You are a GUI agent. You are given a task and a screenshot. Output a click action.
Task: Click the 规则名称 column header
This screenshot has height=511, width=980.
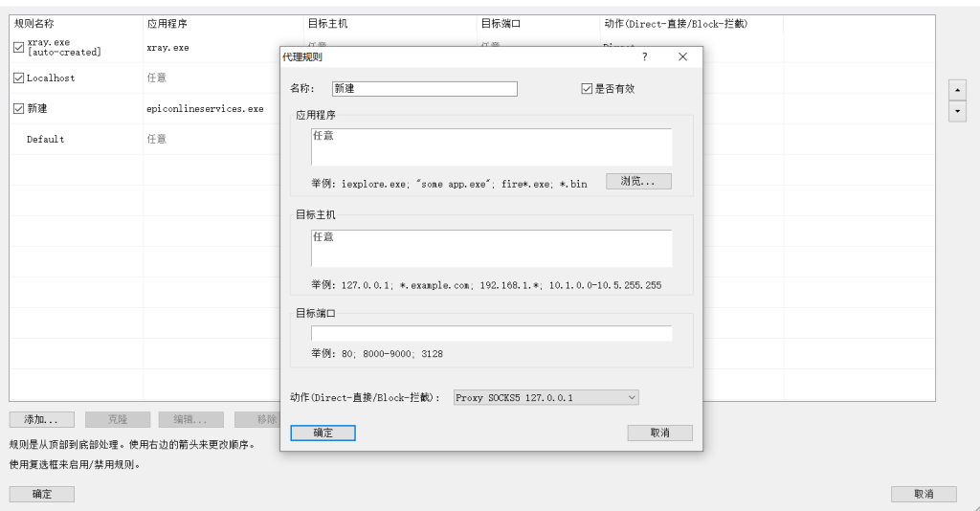click(x=76, y=24)
